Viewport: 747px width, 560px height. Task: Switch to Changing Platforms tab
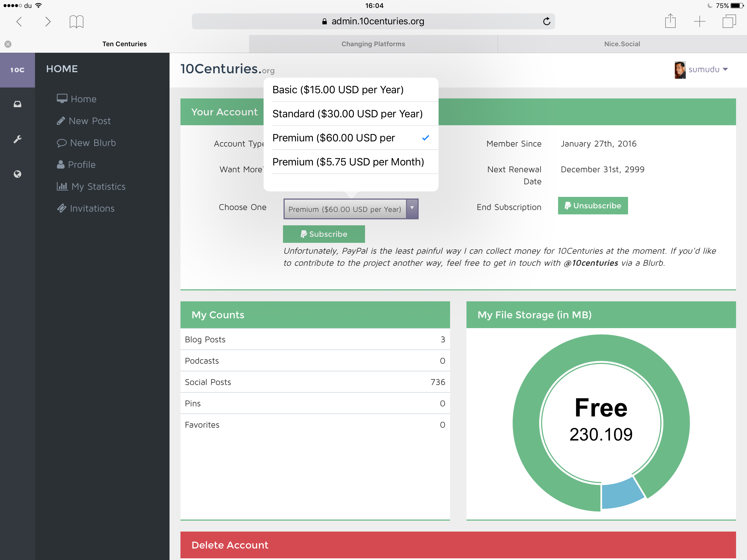coord(373,44)
